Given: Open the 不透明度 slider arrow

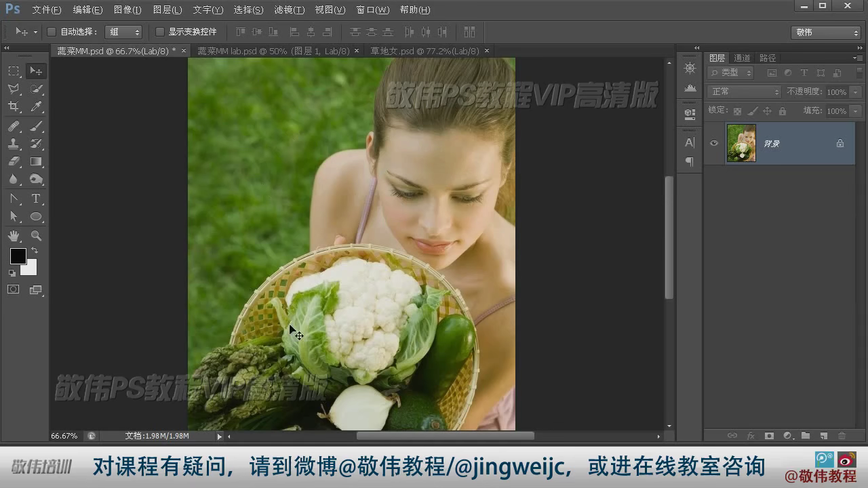Looking at the screenshot, I should coord(856,92).
